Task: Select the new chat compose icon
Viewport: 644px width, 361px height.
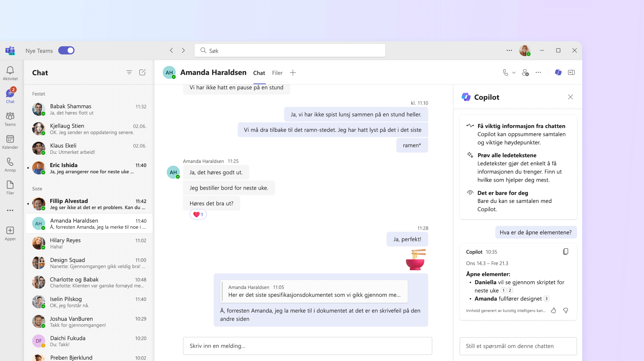Action: [143, 72]
